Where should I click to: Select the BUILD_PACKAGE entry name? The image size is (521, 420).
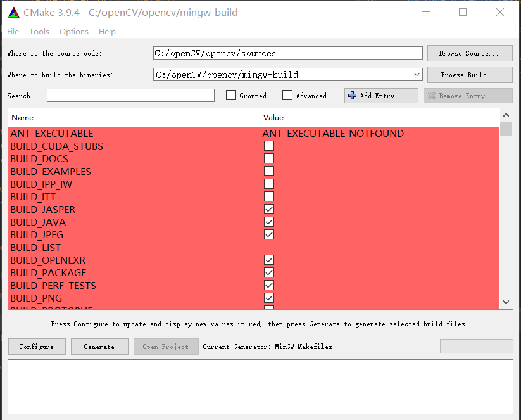pos(49,272)
